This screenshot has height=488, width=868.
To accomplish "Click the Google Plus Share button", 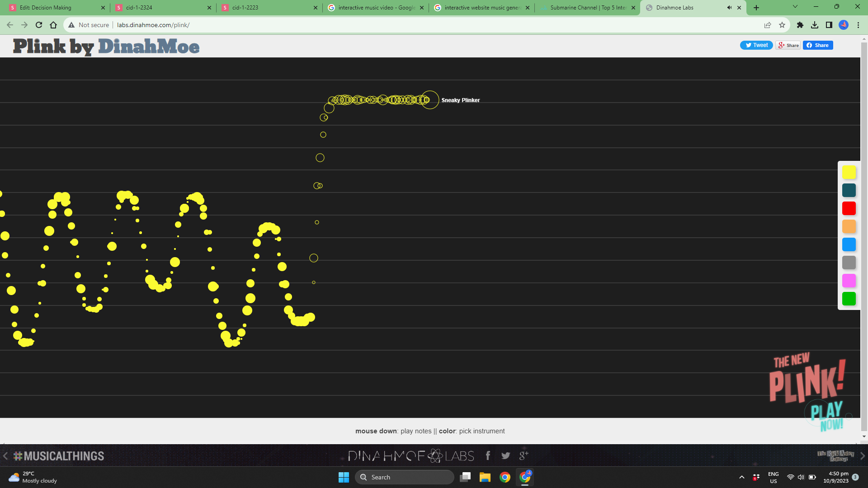I will pyautogui.click(x=788, y=45).
